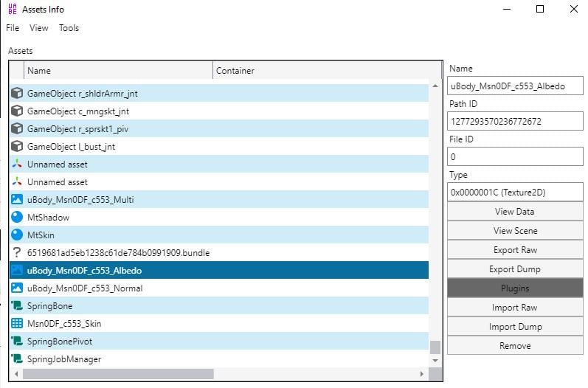Open the View menu
Image resolution: width=588 pixels, height=388 pixels.
pos(38,28)
